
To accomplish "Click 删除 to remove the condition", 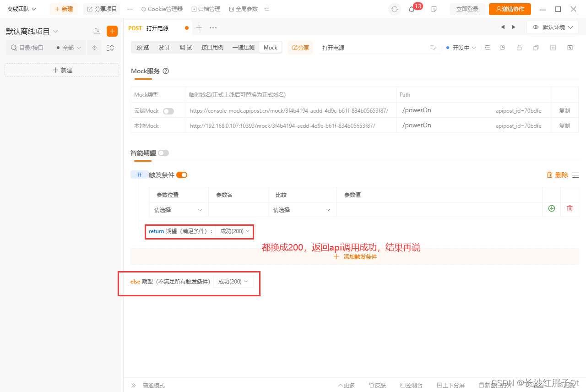I will pyautogui.click(x=557, y=175).
